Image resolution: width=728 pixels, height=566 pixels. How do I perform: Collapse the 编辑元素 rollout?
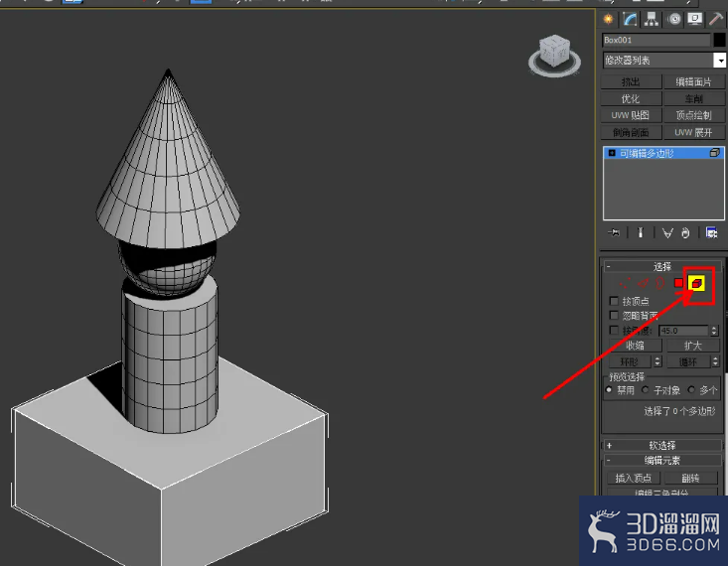point(662,460)
